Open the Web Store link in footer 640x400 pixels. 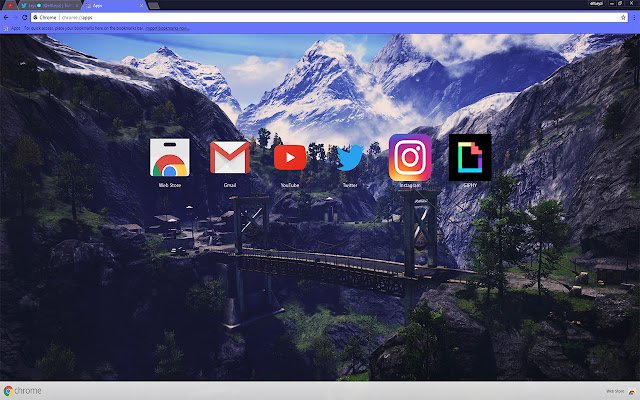(622, 391)
